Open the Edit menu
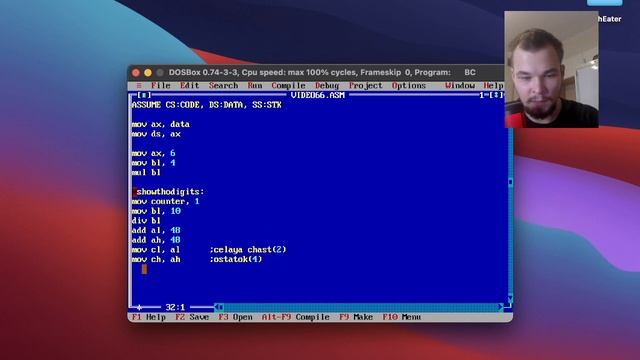 [x=190, y=86]
